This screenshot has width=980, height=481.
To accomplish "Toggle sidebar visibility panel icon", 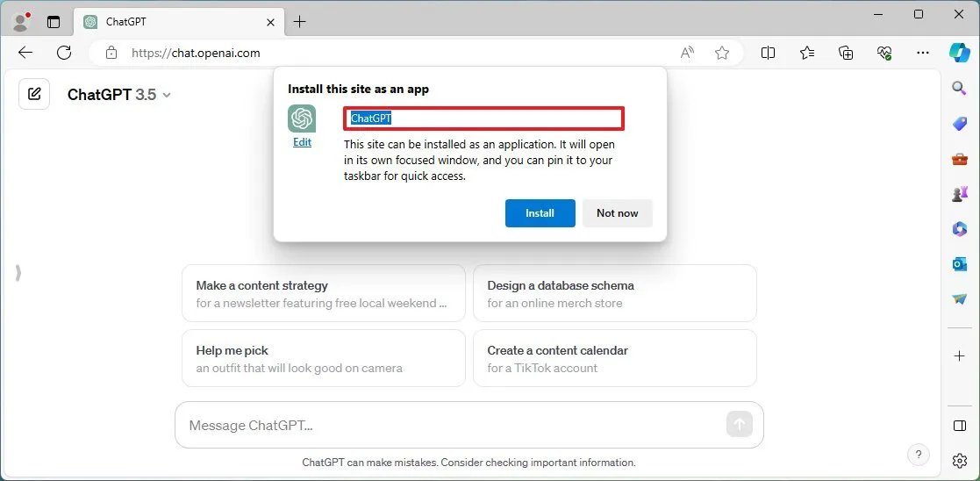I will tap(959, 426).
